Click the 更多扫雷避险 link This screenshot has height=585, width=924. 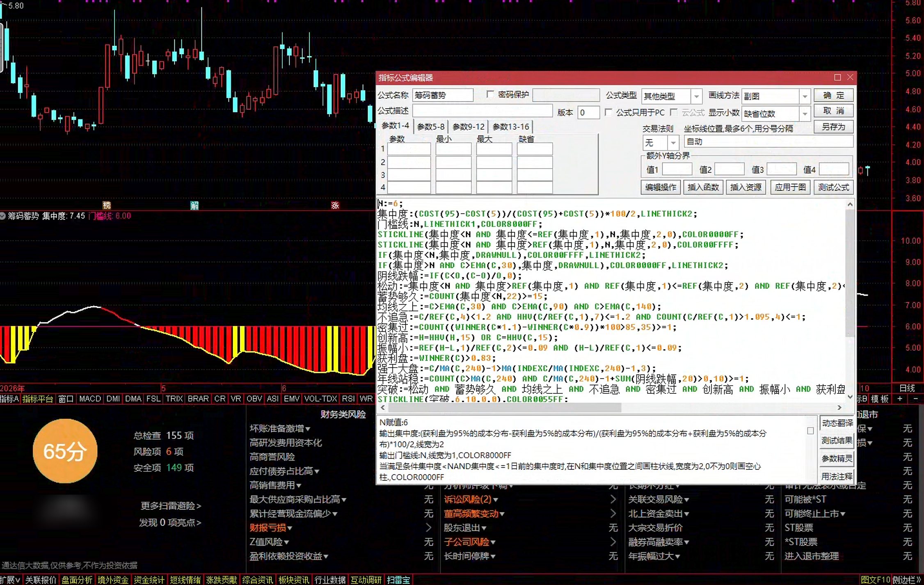[x=171, y=506]
